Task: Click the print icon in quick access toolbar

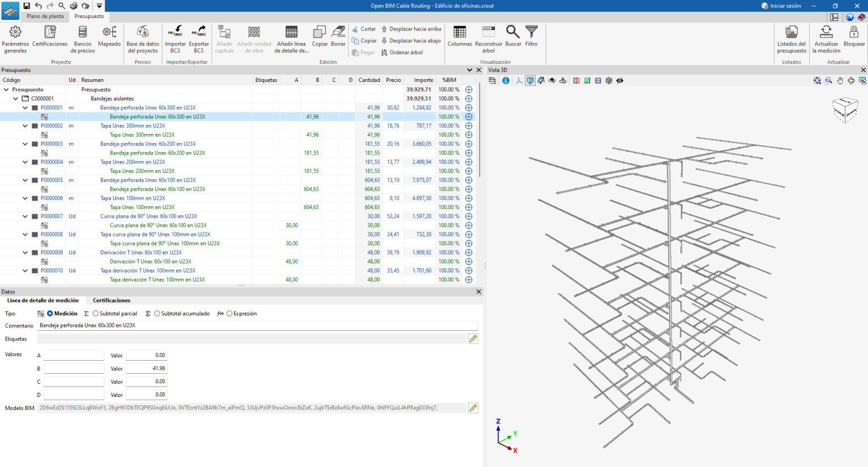Action: [x=73, y=6]
